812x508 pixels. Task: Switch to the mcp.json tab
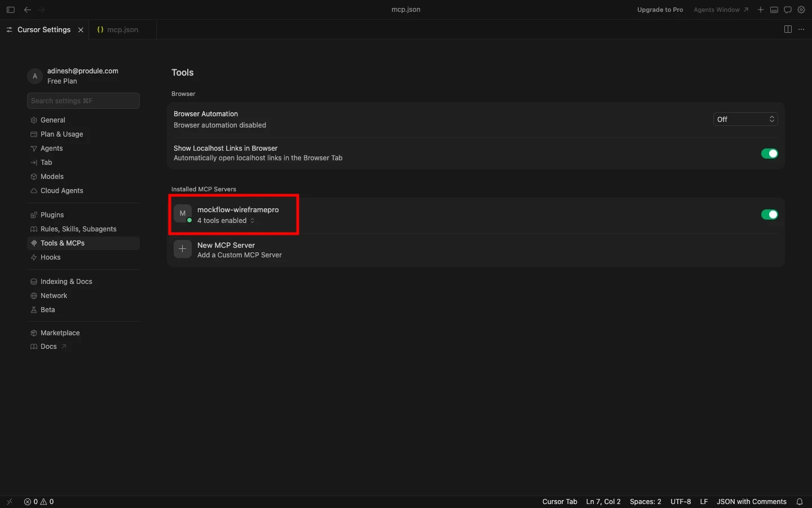click(x=122, y=30)
